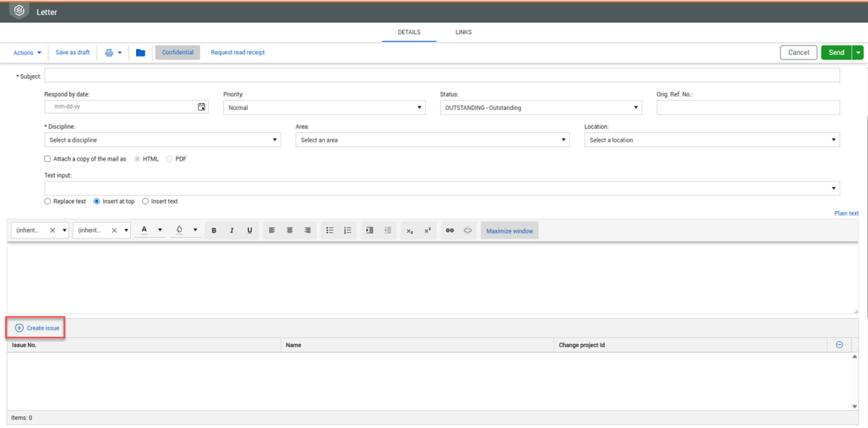Click the center align text icon

tap(289, 231)
